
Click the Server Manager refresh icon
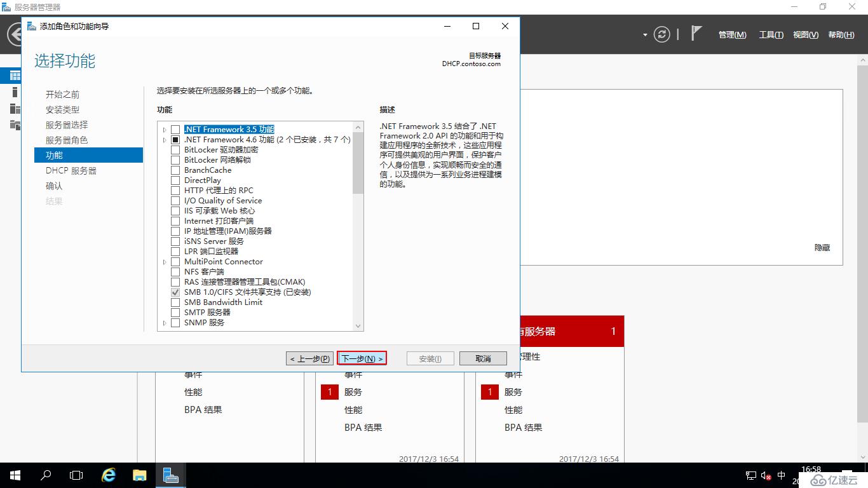click(x=661, y=34)
